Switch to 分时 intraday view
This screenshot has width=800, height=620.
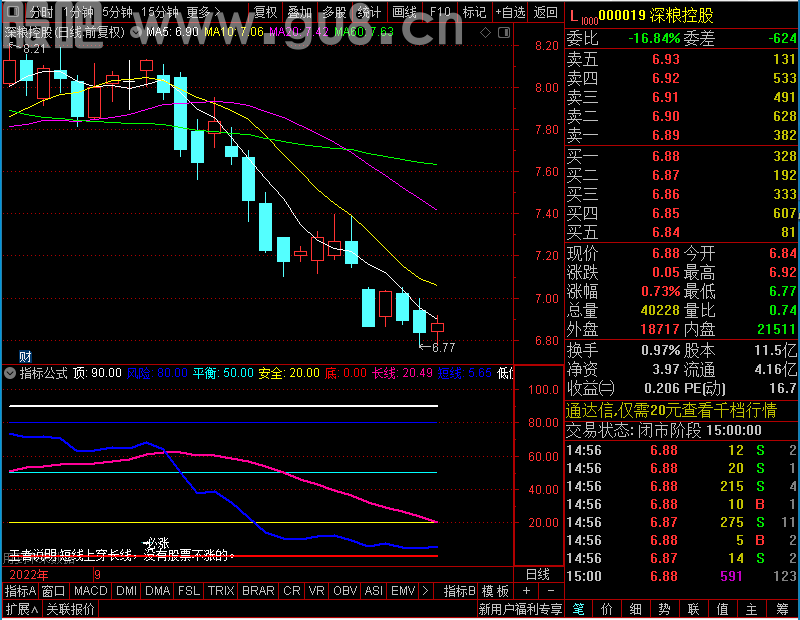pos(41,12)
